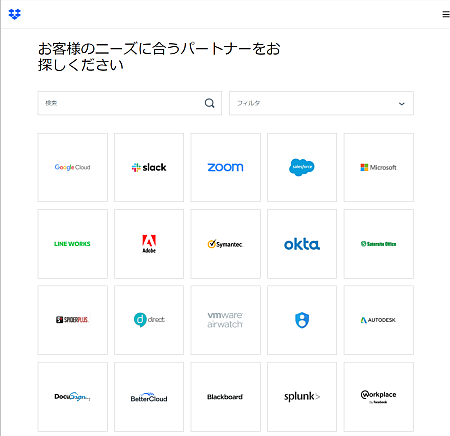Open the LINE WORKS partner tile

pyautogui.click(x=73, y=244)
